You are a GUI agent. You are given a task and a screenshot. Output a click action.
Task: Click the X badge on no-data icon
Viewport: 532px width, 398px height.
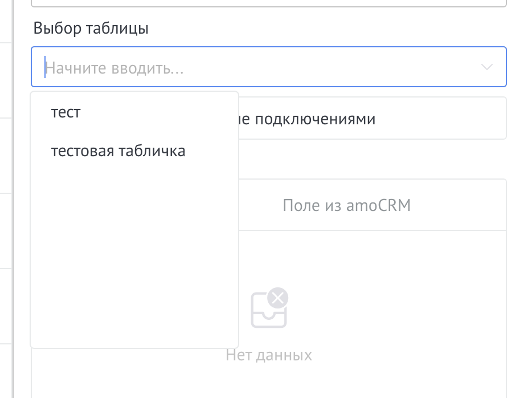click(x=278, y=298)
